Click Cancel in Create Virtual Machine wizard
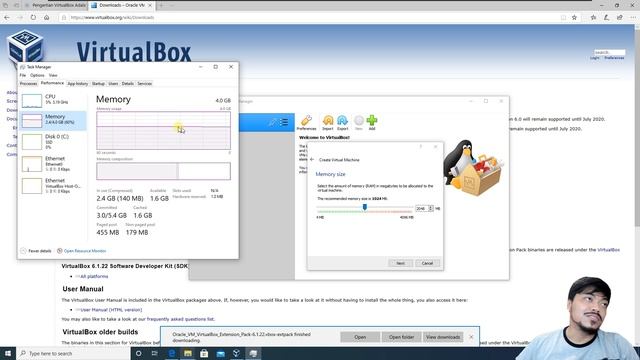Viewport: 640px width, 360px height. point(427,263)
